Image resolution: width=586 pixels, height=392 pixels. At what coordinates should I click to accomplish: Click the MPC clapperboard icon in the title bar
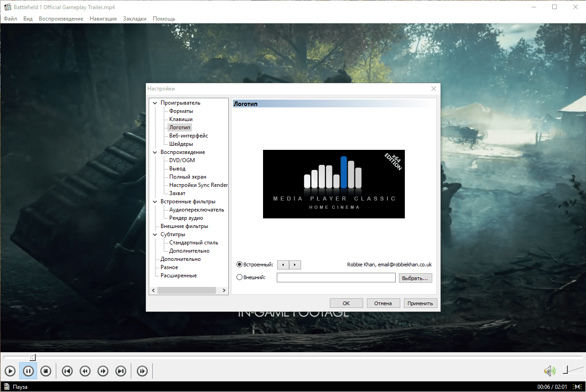(7, 7)
